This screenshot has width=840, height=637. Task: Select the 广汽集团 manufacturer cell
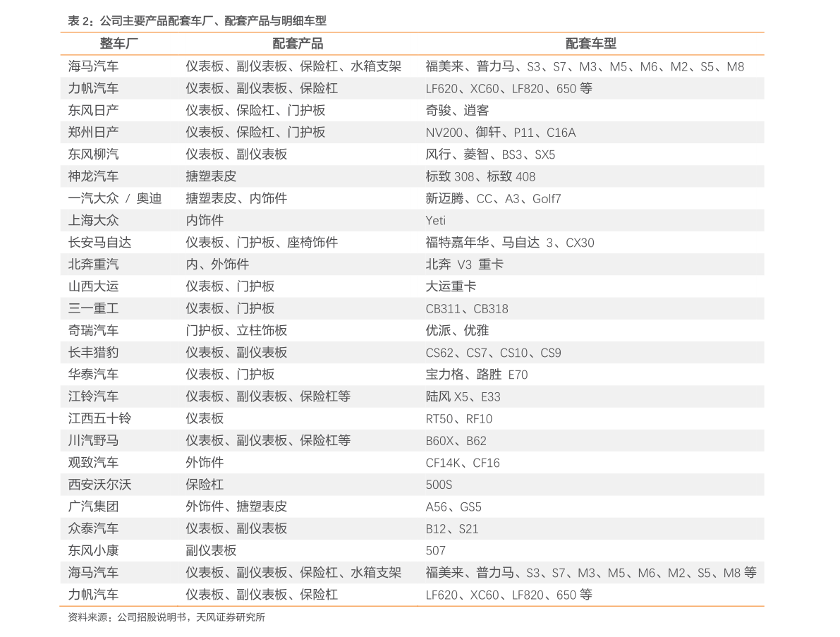pyautogui.click(x=93, y=506)
